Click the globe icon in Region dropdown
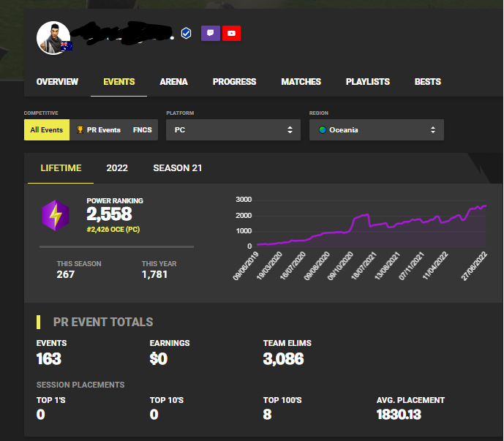The image size is (504, 441). tap(323, 130)
